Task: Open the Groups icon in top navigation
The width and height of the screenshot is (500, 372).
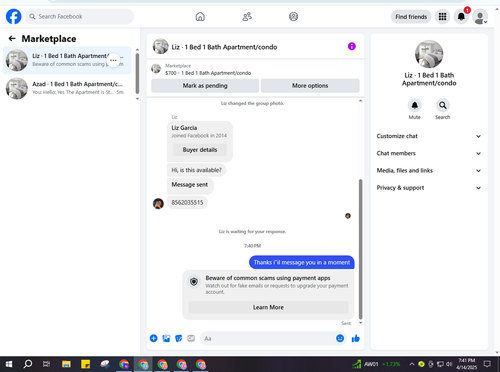Action: 293,16
